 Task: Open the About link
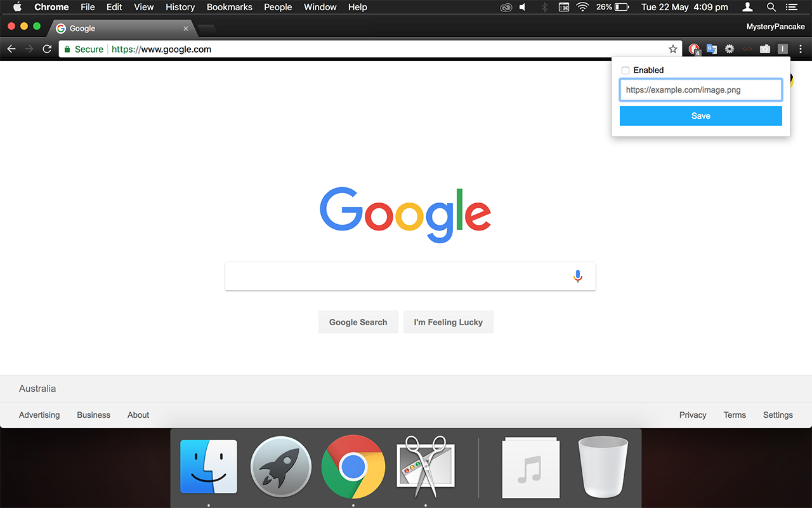[138, 415]
